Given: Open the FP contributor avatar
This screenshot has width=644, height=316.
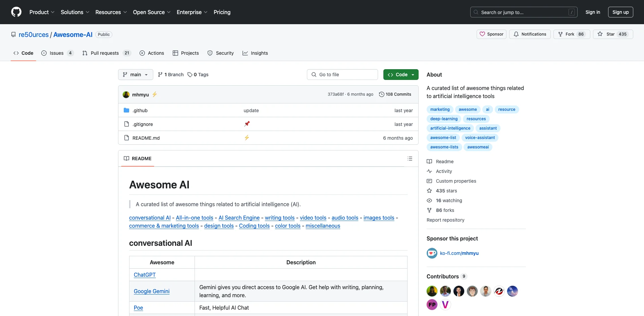Looking at the screenshot, I should [x=432, y=305].
